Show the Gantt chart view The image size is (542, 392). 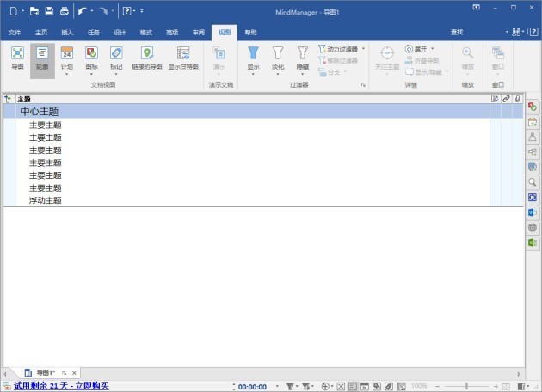pos(182,58)
